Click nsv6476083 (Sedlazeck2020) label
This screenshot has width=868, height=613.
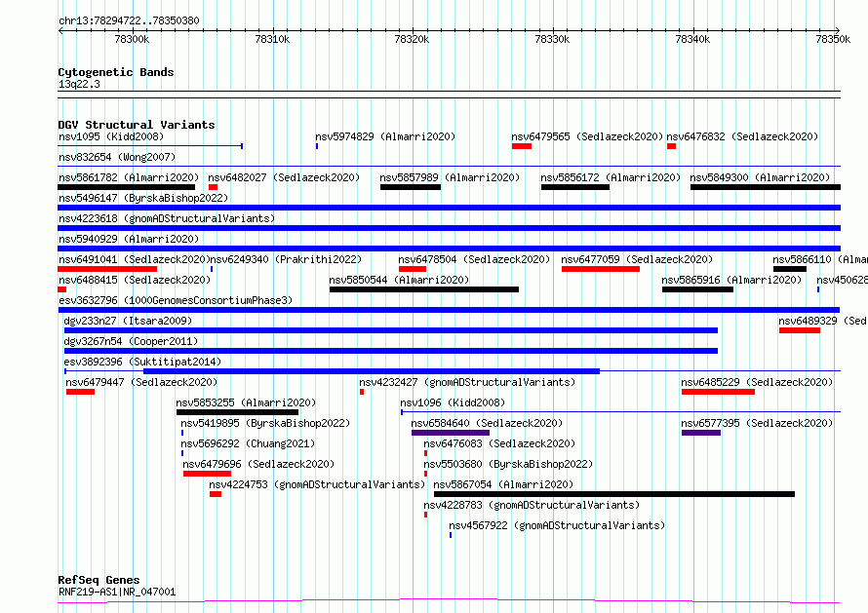click(x=499, y=443)
